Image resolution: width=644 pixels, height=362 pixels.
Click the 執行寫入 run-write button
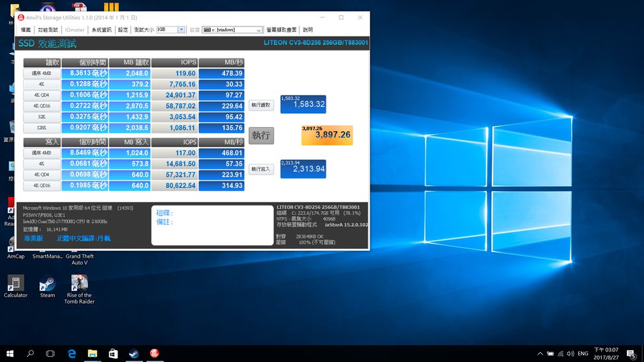click(261, 169)
